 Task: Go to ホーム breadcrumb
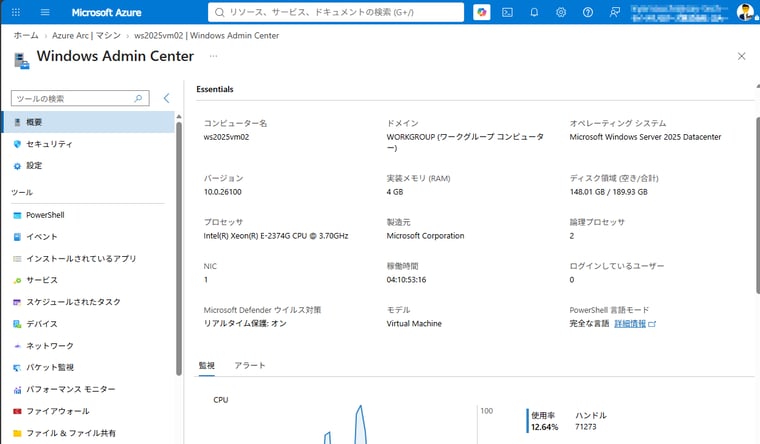point(26,35)
